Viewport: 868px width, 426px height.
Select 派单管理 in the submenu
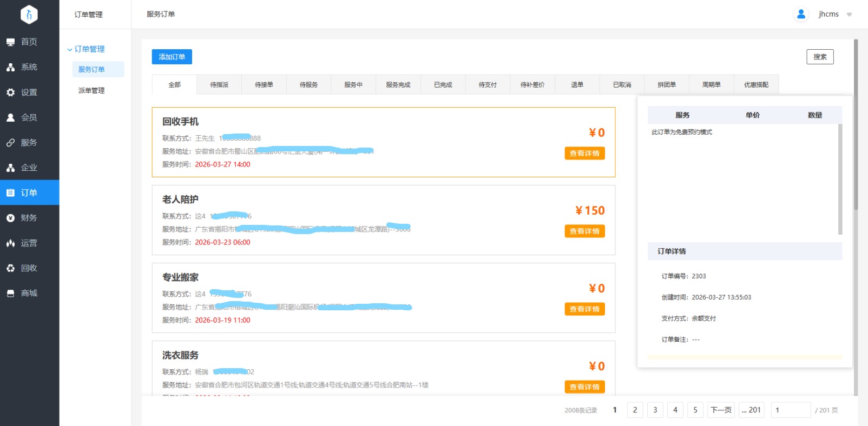coord(91,90)
